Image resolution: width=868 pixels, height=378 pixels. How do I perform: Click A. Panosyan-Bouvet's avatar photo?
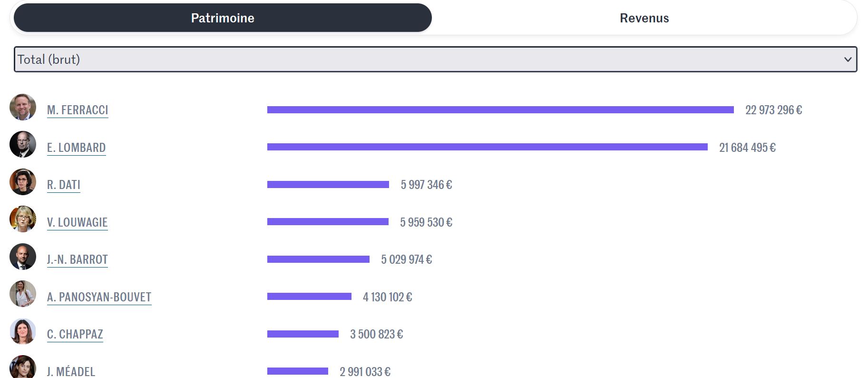point(23,294)
